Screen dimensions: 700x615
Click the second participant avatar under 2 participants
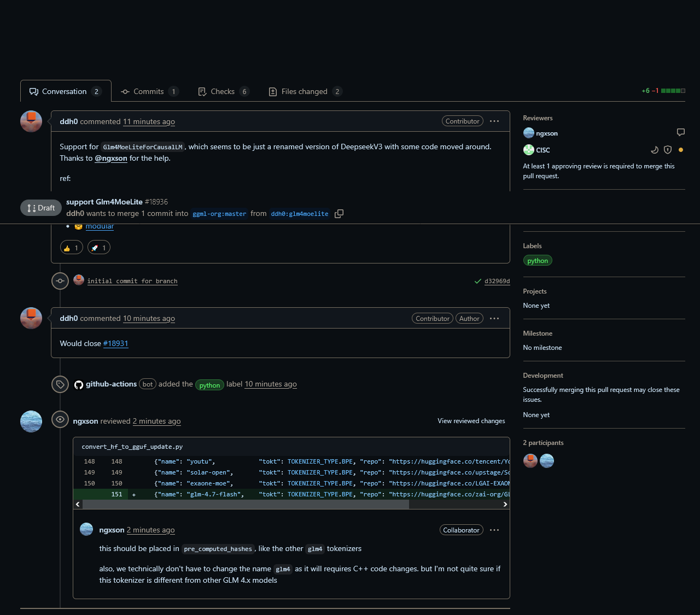point(547,461)
